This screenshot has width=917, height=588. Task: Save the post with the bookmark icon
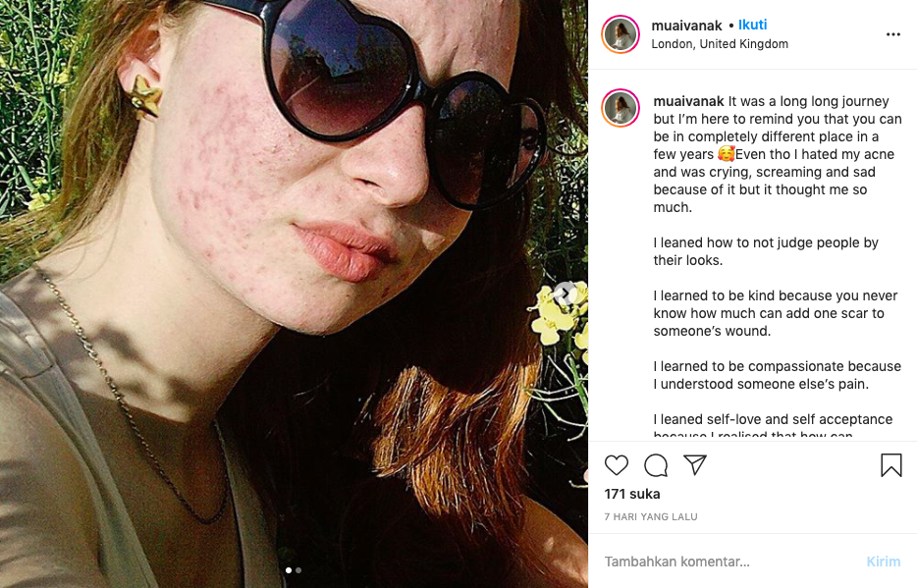890,465
